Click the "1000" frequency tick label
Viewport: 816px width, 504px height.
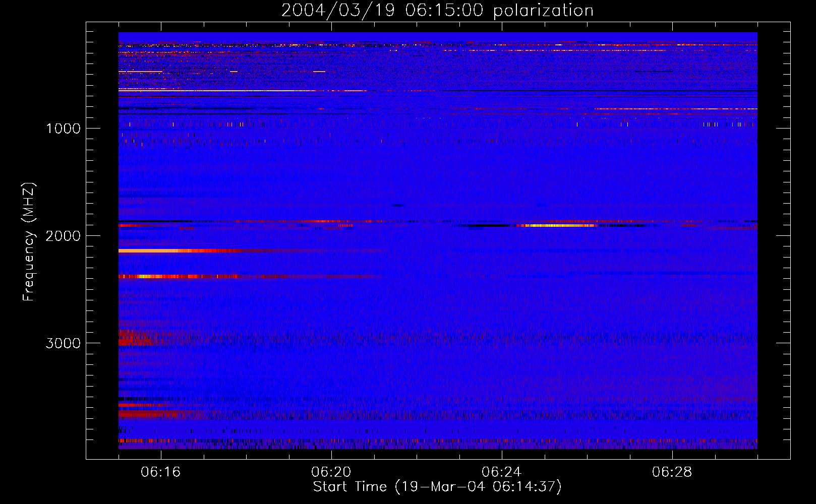pyautogui.click(x=63, y=129)
